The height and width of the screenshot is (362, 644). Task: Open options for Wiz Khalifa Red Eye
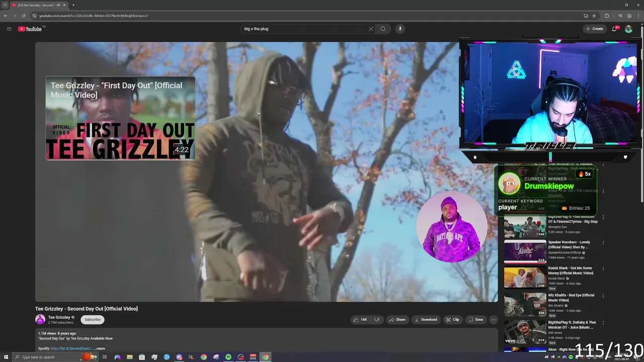click(603, 296)
